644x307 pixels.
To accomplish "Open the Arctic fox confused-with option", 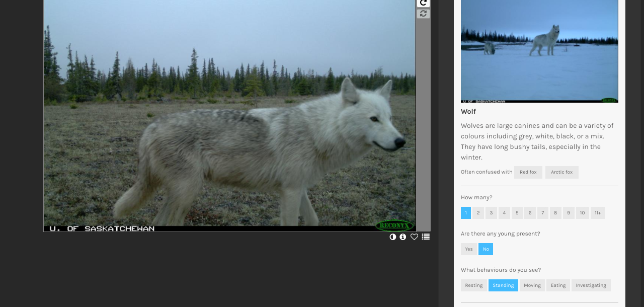I will click(x=562, y=172).
